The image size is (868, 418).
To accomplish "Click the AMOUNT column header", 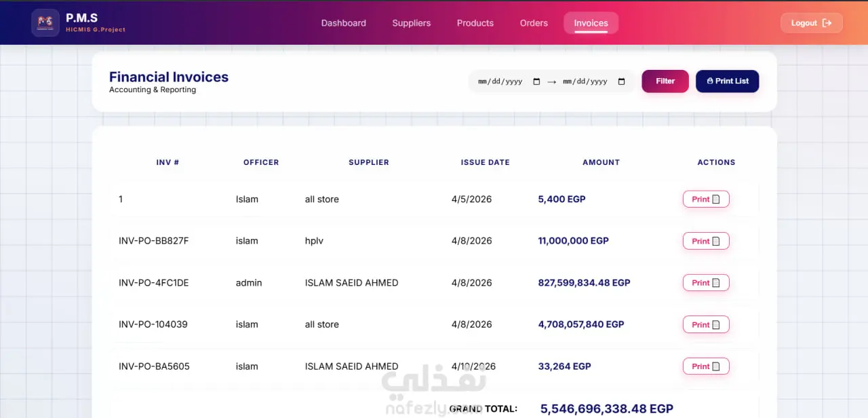I will (601, 162).
